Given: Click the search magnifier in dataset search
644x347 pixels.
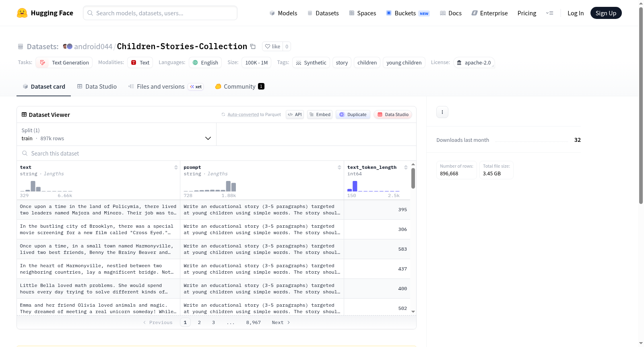Looking at the screenshot, I should 25,153.
